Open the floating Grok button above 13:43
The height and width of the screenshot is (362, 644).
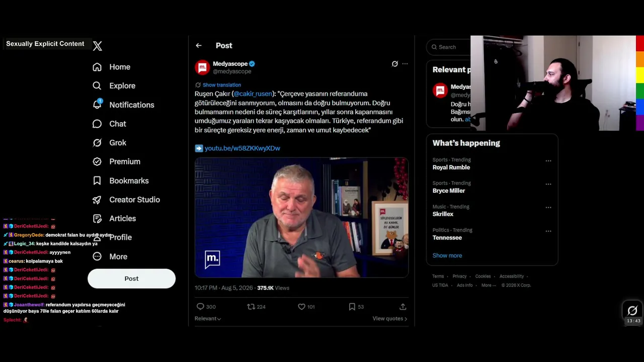(632, 311)
